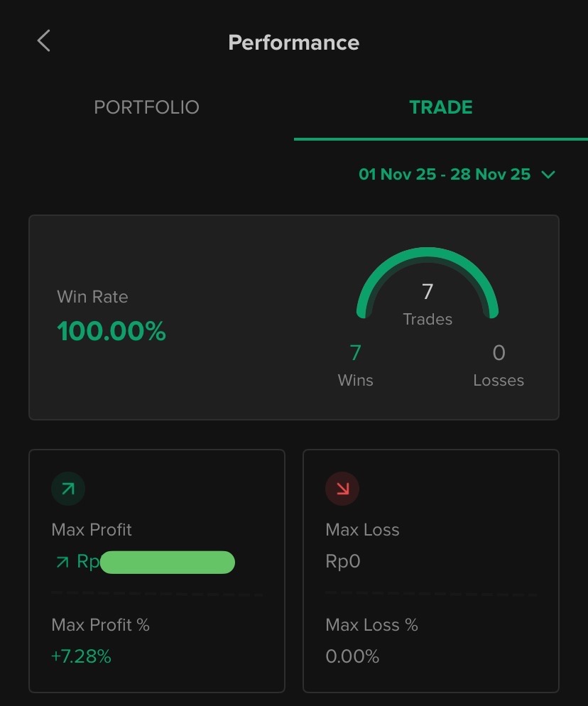Tap the 7 Wins count
The height and width of the screenshot is (706, 588).
click(355, 353)
